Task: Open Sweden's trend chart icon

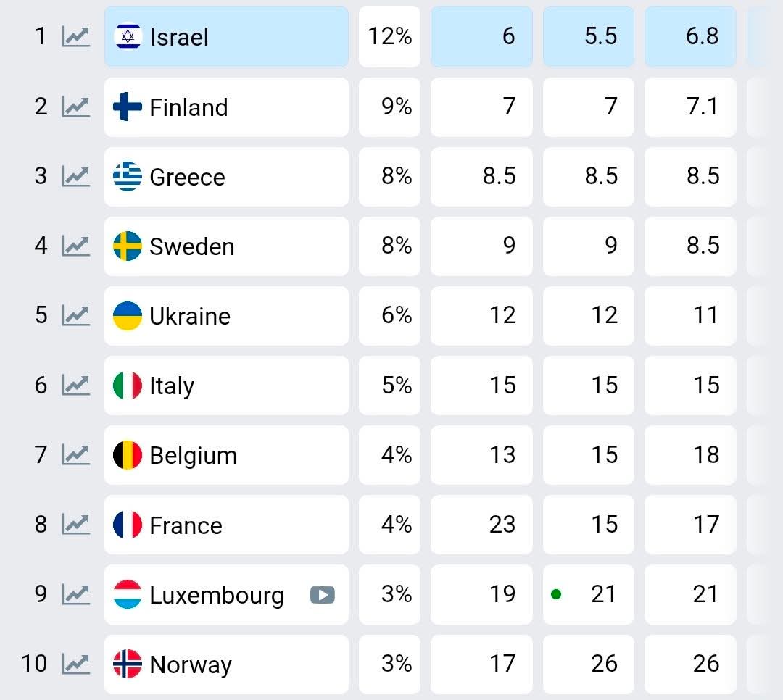Action: coord(75,246)
